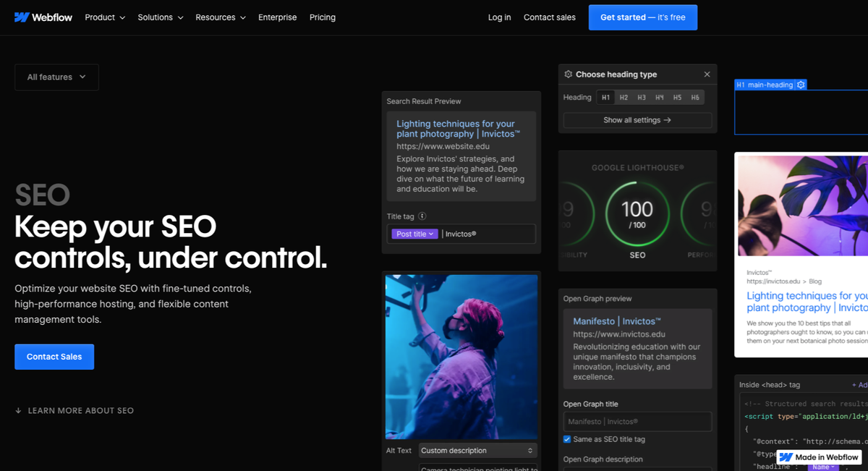
Task: Click the Made in Webflow badge
Action: tap(820, 457)
